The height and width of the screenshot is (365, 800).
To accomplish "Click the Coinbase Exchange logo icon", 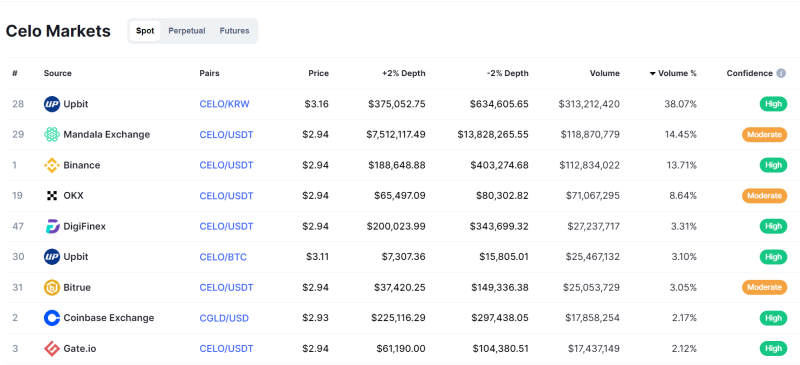I will [52, 318].
